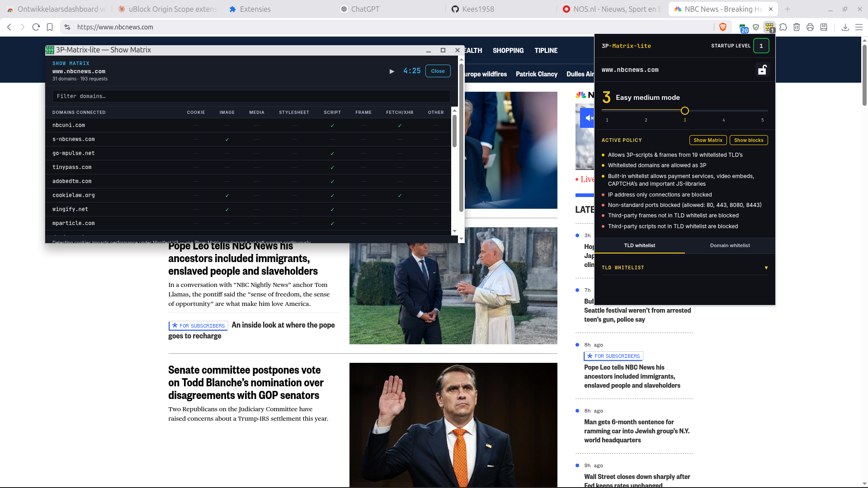Set the startup level box showing 1
The width and height of the screenshot is (868, 488).
(x=761, y=46)
